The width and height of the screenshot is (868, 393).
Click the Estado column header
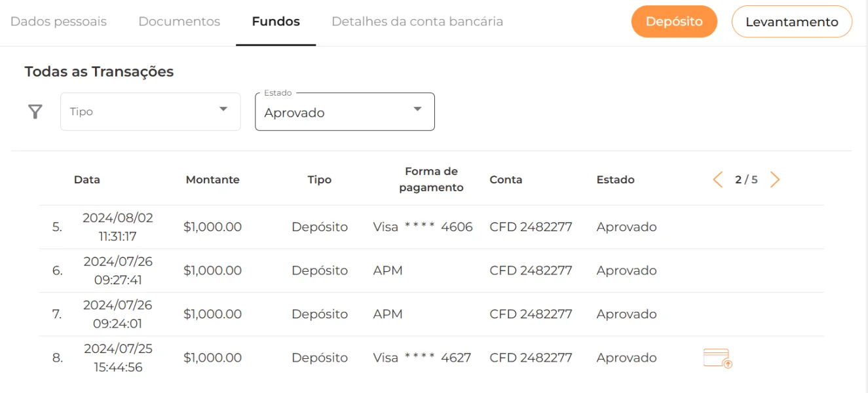tap(615, 179)
